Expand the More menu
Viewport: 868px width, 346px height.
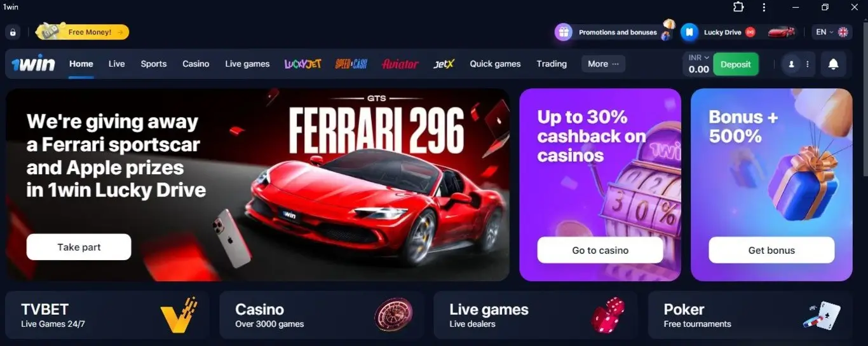(603, 64)
